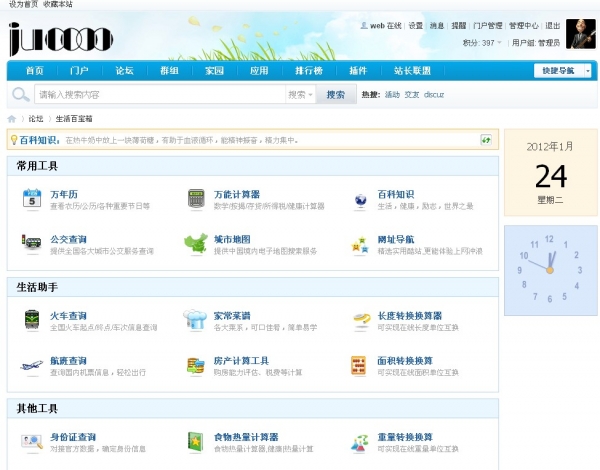The height and width of the screenshot is (470, 600).
Task: Click the 万能计算器 calculator icon
Action: [x=196, y=199]
